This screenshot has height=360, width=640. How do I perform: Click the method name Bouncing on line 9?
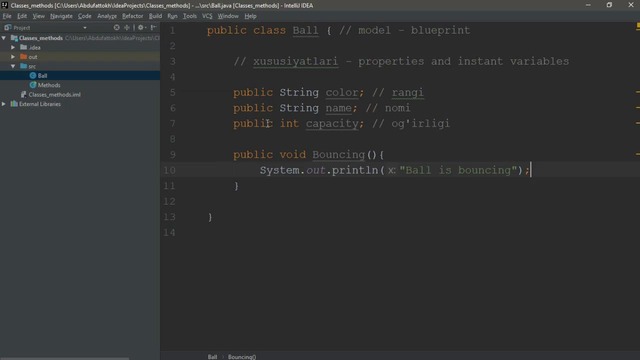tap(339, 155)
